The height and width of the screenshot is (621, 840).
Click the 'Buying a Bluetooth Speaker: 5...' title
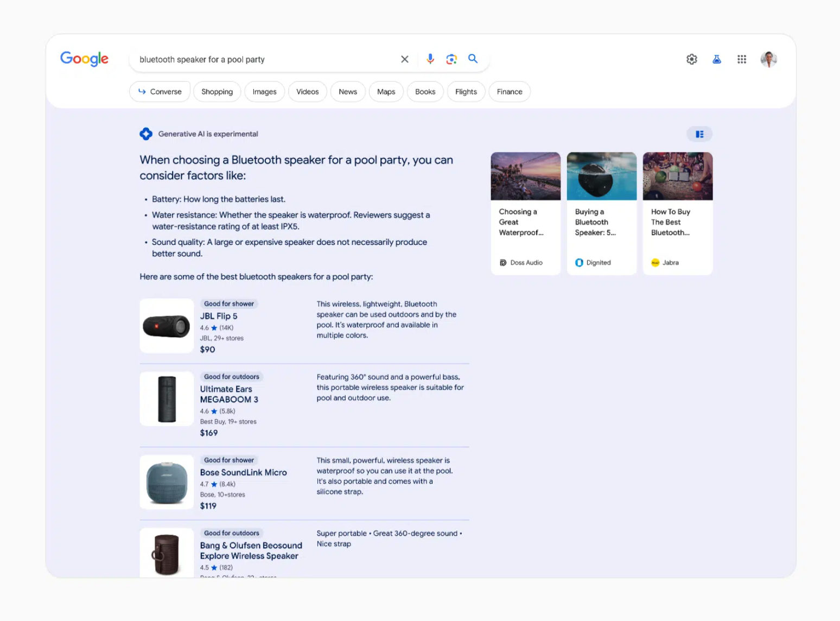(x=595, y=222)
